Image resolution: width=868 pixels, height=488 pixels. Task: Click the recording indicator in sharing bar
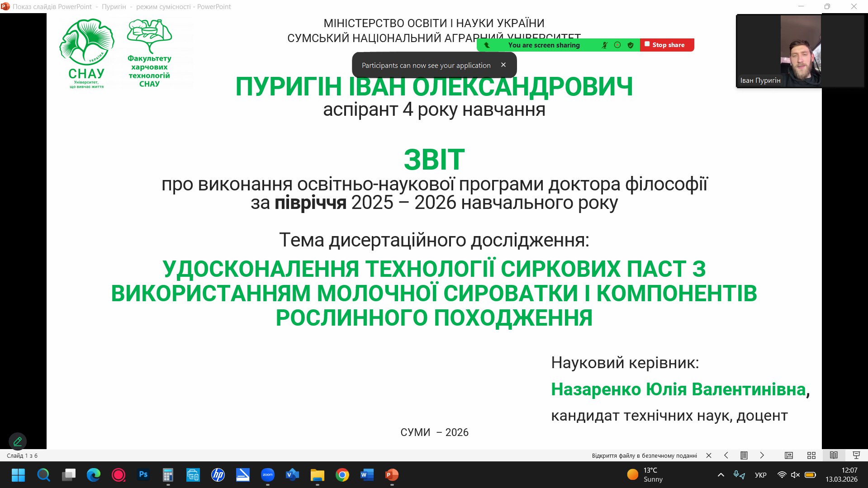point(617,45)
